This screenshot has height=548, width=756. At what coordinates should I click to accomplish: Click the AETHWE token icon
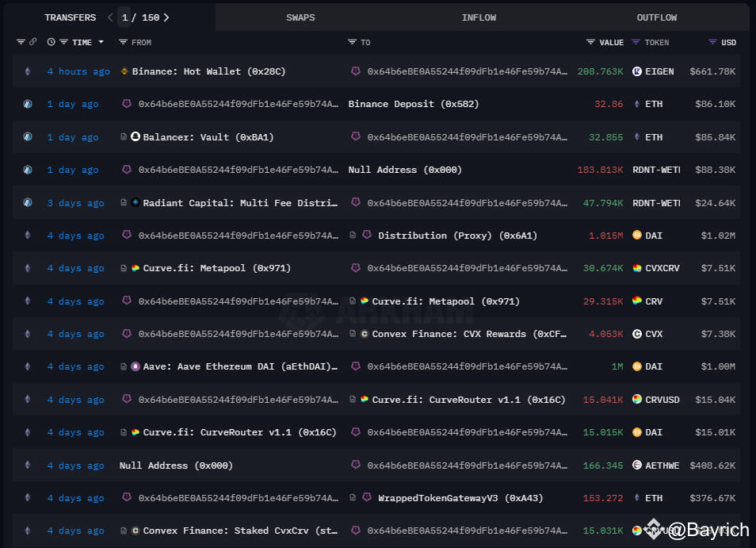click(637, 465)
